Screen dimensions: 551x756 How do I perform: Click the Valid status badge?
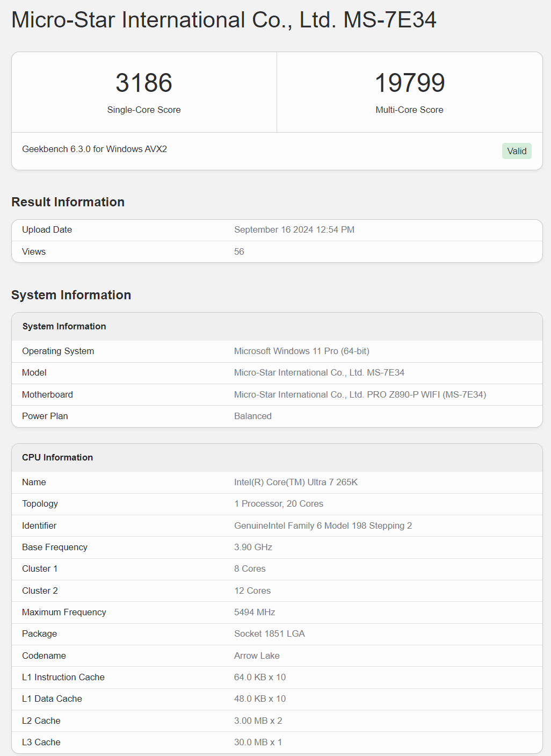(517, 151)
